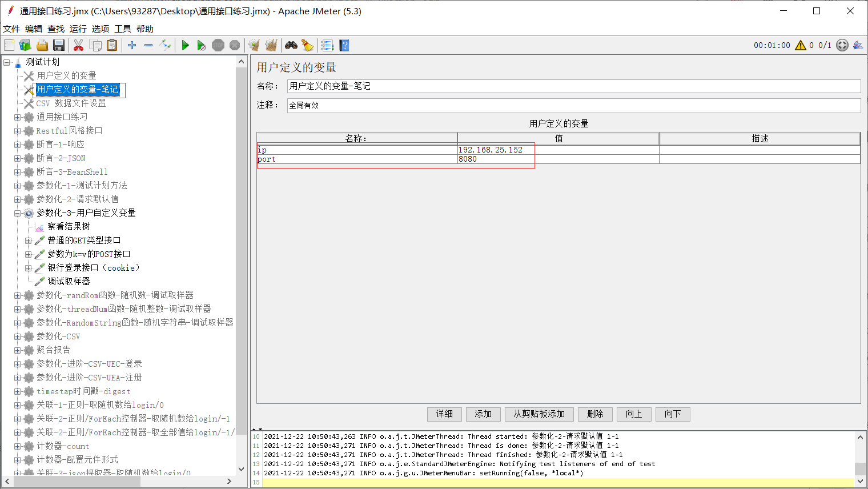Select 调试取样器 in the tree
Image resolution: width=868 pixels, height=489 pixels.
(x=69, y=282)
